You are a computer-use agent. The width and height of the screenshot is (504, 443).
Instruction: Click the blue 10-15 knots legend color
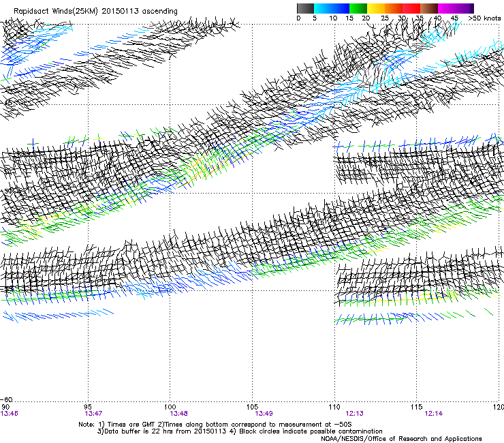tap(341, 8)
